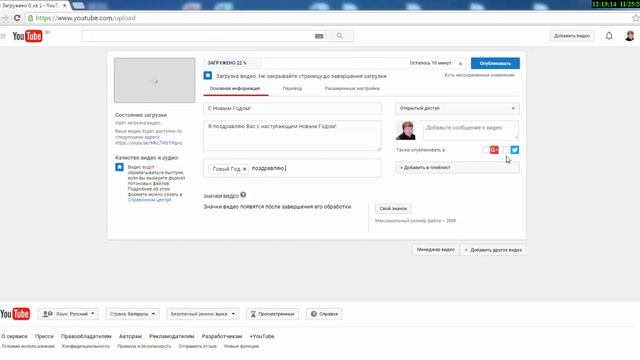Close the browser tab
Screen dimensions: 640x360
[x=64, y=6]
